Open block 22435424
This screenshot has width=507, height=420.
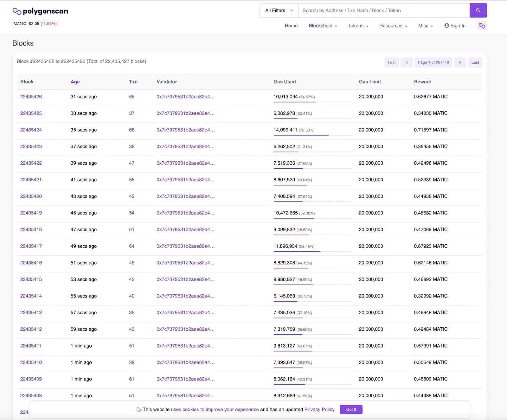pyautogui.click(x=31, y=130)
